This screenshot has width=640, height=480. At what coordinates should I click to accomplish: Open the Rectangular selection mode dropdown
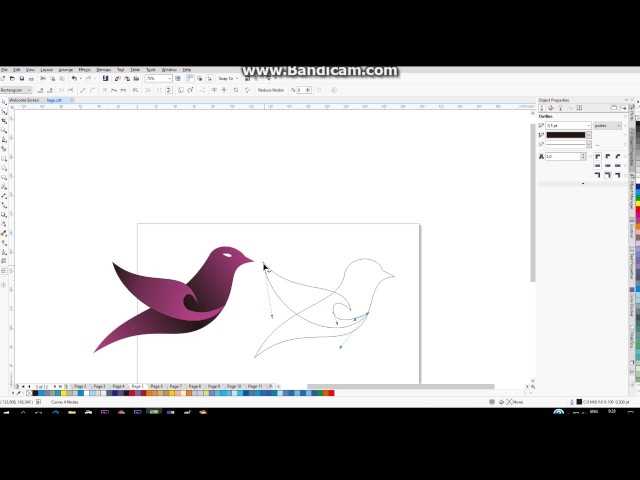click(29, 90)
